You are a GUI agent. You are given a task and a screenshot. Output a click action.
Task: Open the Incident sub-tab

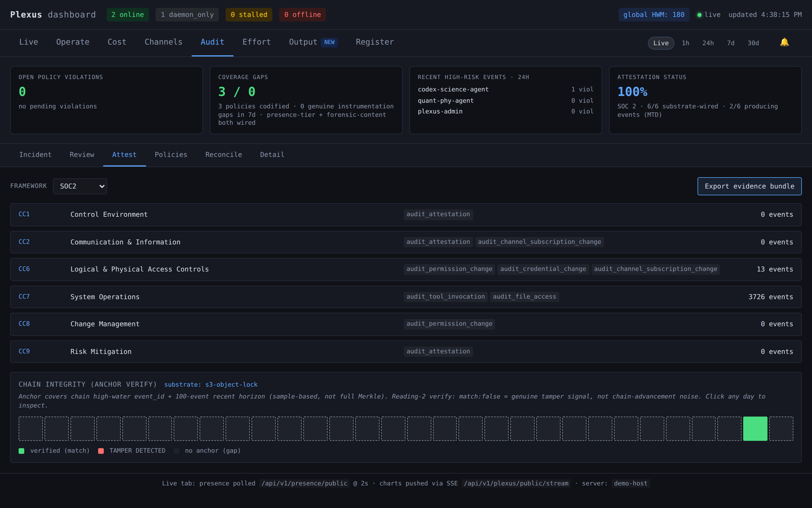[x=35, y=155]
